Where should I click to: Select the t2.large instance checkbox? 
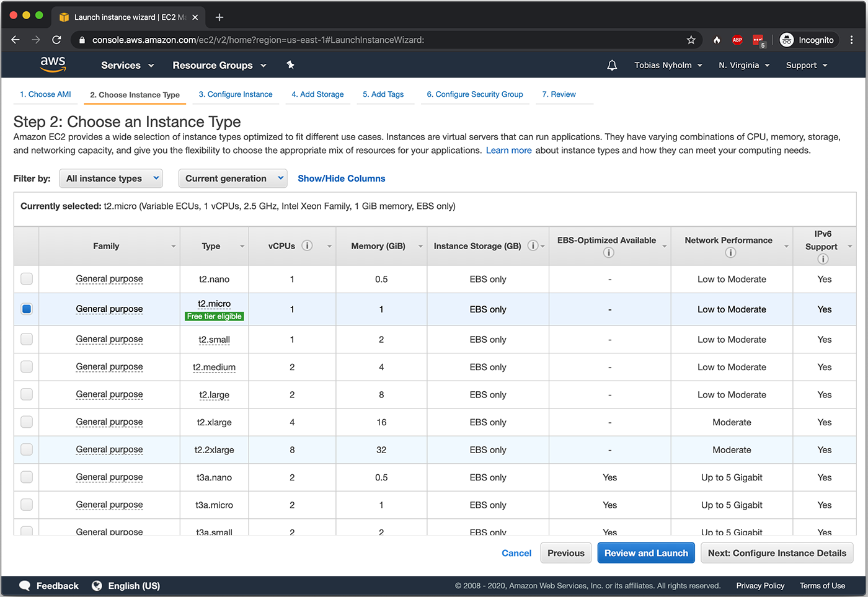click(27, 394)
